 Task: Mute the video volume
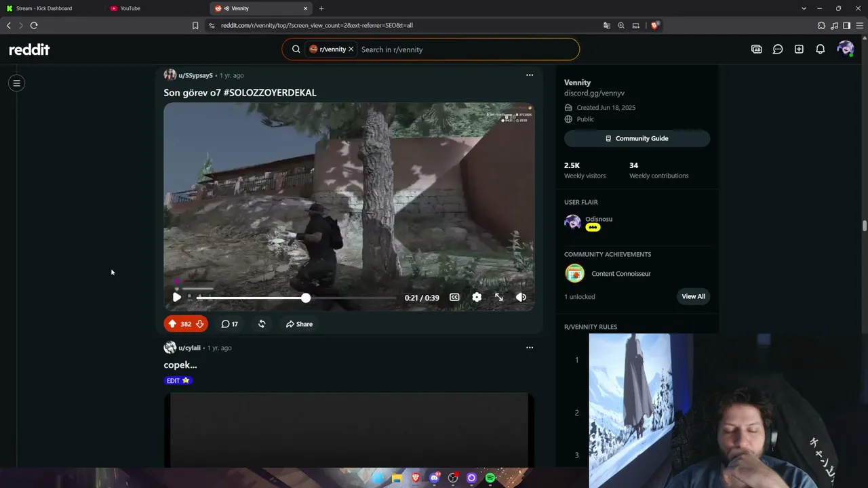pos(521,298)
